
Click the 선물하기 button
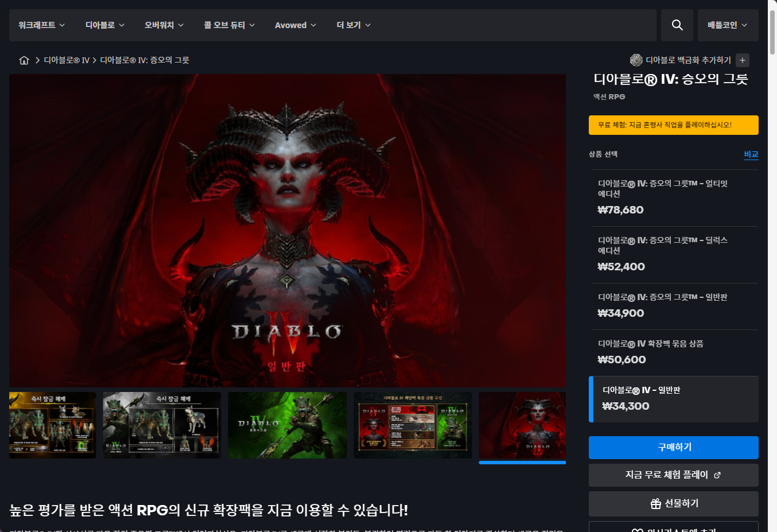click(674, 503)
